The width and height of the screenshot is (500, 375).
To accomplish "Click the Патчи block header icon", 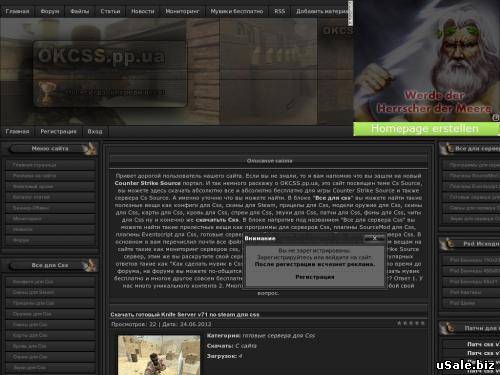I will (446, 329).
